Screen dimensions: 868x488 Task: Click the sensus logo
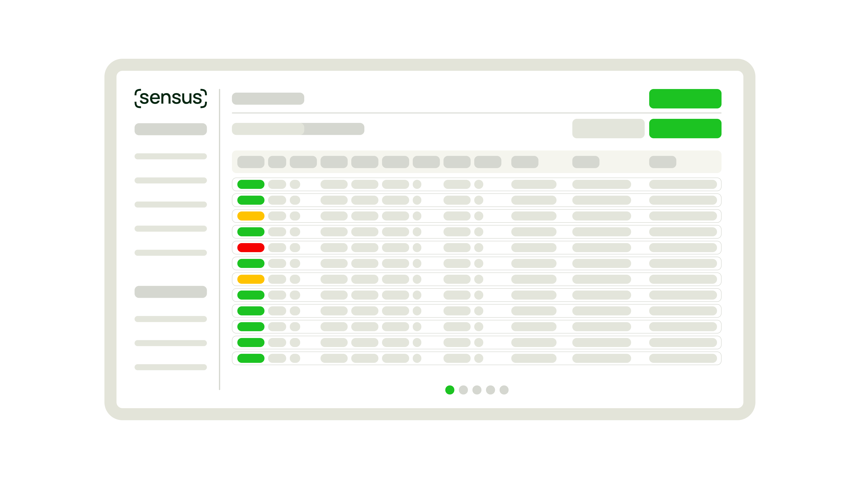(x=171, y=98)
